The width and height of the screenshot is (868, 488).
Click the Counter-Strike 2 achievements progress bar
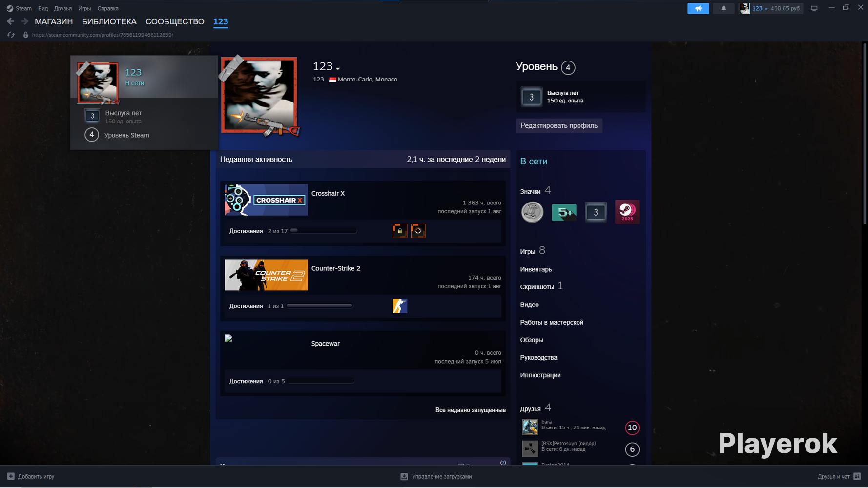(x=320, y=306)
